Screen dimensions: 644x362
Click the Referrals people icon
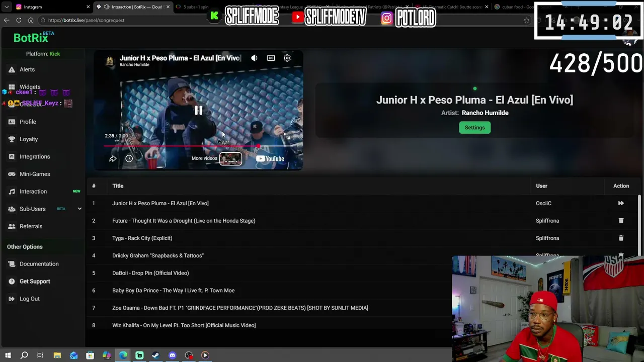(12, 226)
